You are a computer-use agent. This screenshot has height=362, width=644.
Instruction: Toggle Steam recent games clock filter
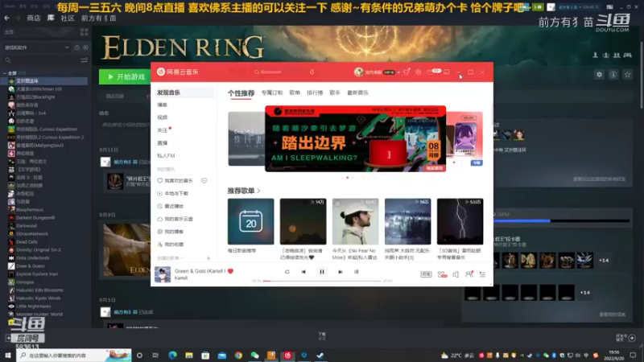click(x=76, y=47)
